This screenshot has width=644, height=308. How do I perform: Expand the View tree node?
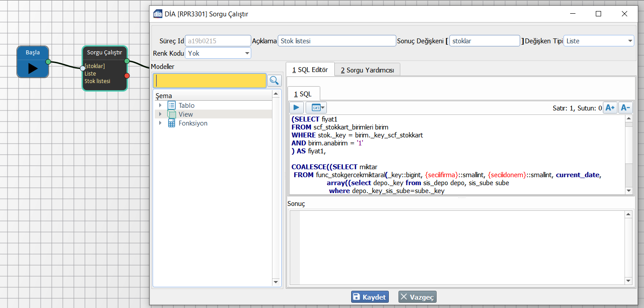click(160, 114)
